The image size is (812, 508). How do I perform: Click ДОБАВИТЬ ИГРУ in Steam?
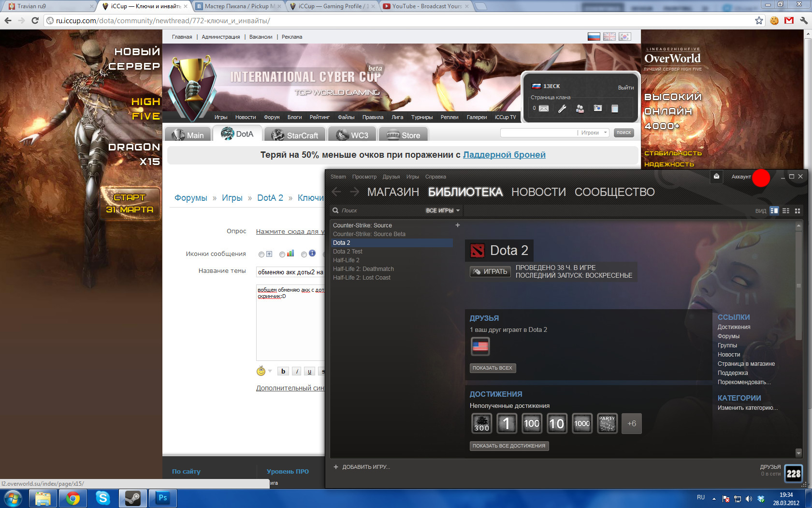click(362, 467)
